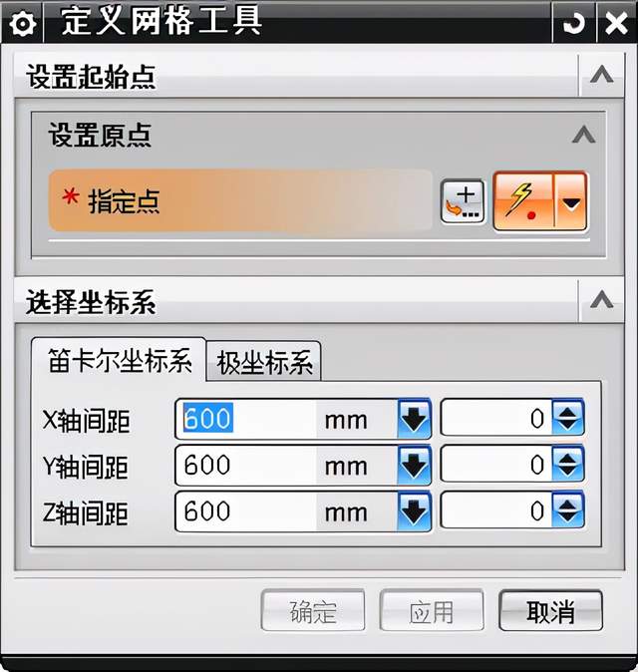
Task: Collapse the 选择坐标系 section
Action: pyautogui.click(x=601, y=300)
